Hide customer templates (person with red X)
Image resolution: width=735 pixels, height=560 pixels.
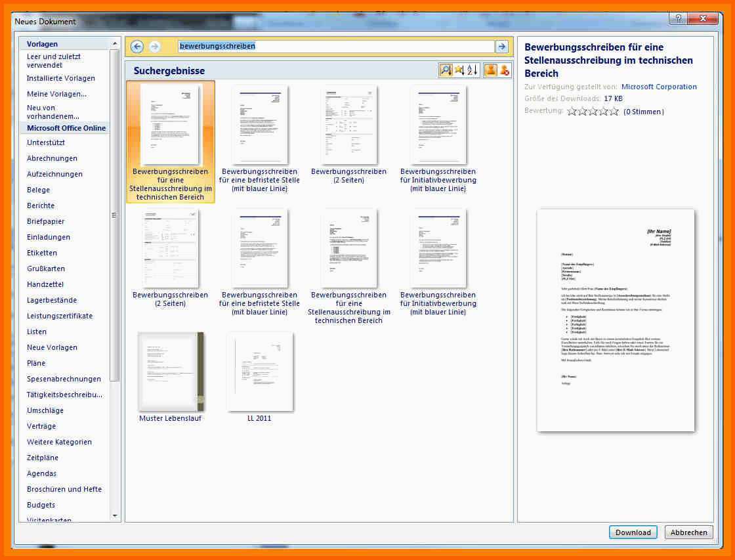[505, 70]
